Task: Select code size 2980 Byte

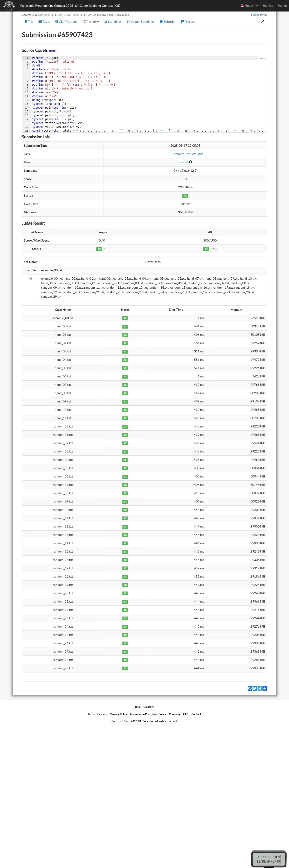Action: click(185, 187)
